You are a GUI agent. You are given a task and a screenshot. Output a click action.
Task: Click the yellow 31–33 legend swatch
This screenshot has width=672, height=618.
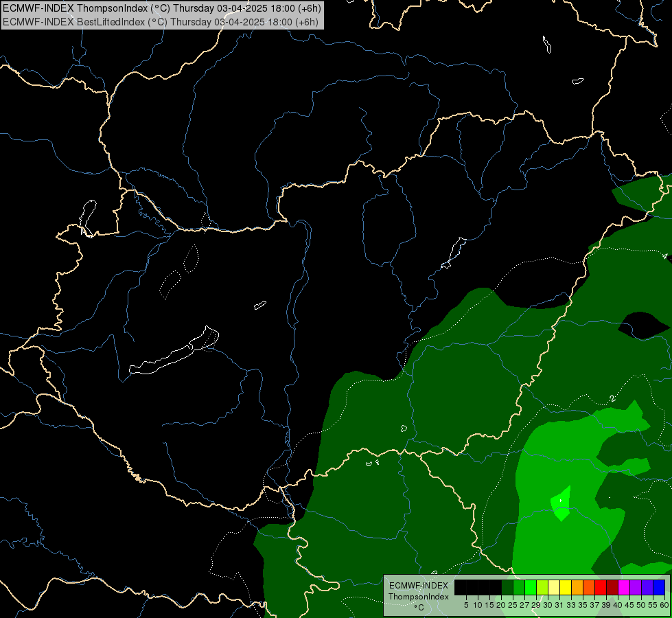pos(566,587)
